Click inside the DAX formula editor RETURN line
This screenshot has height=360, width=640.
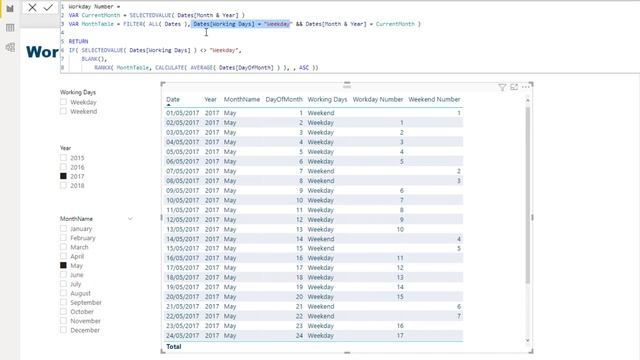coord(78,41)
